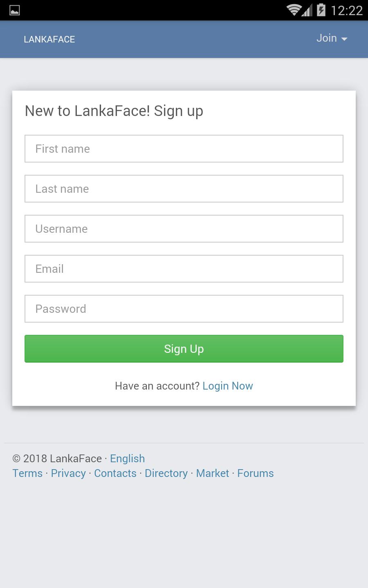Click into the Email field

(184, 269)
